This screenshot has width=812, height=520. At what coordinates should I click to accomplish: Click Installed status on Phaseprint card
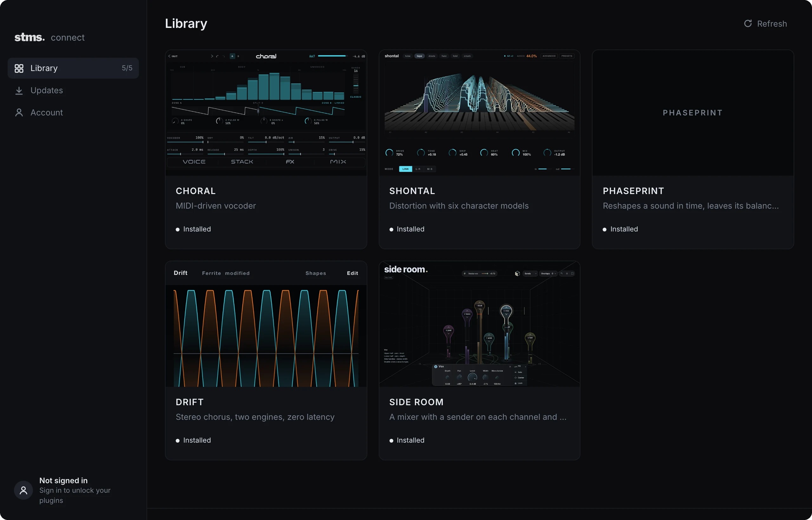click(620, 229)
